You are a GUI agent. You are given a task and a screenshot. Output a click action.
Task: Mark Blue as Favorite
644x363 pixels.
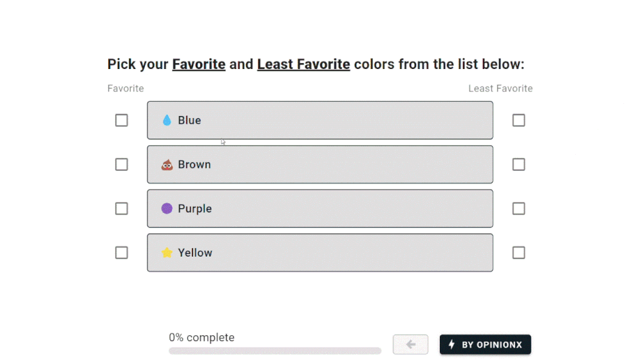click(121, 120)
